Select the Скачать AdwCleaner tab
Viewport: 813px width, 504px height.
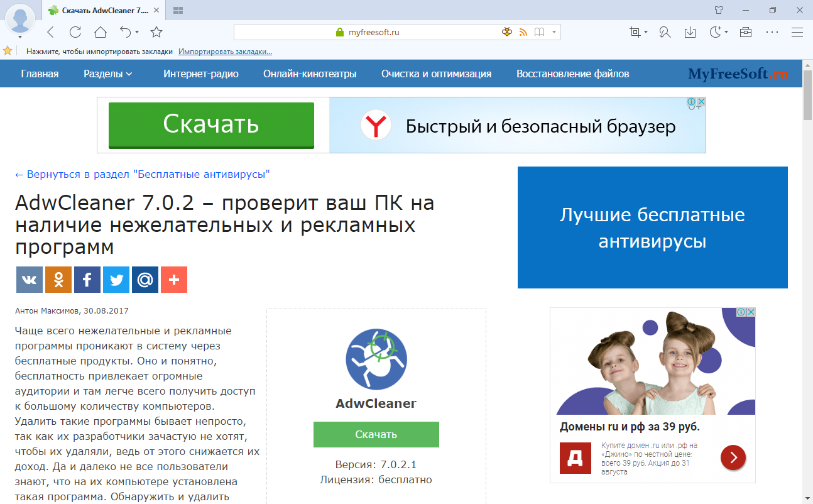[x=104, y=10]
